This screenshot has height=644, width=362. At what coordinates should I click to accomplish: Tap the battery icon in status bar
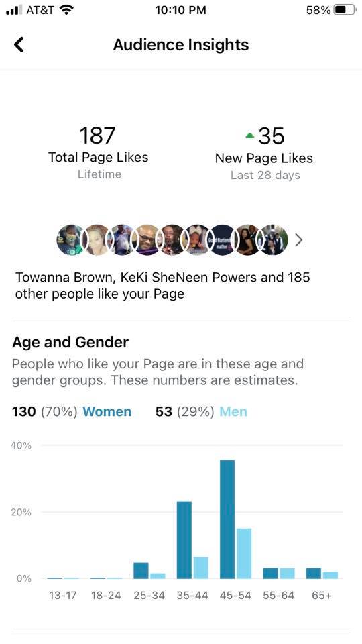point(345,10)
